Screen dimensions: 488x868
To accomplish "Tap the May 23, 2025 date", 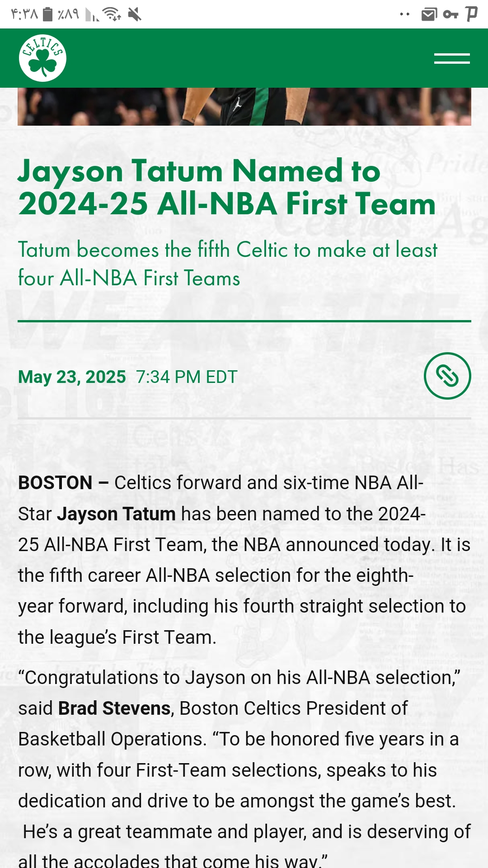I will tap(72, 377).
